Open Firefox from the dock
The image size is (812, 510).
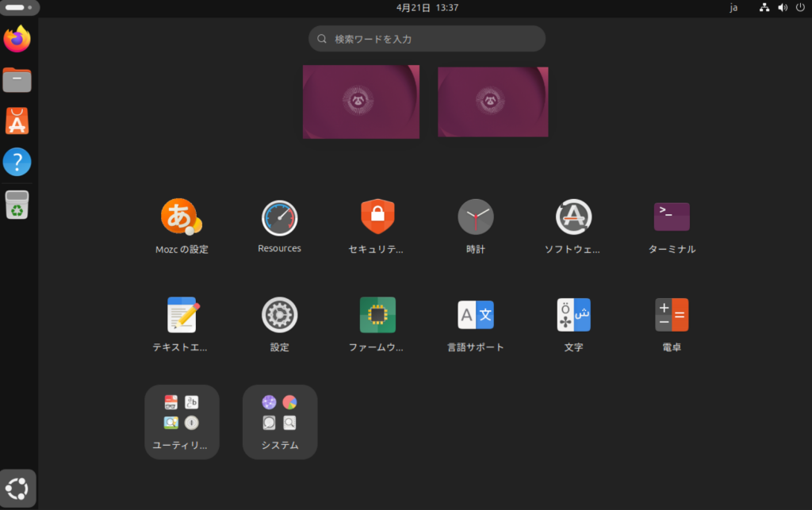click(17, 39)
